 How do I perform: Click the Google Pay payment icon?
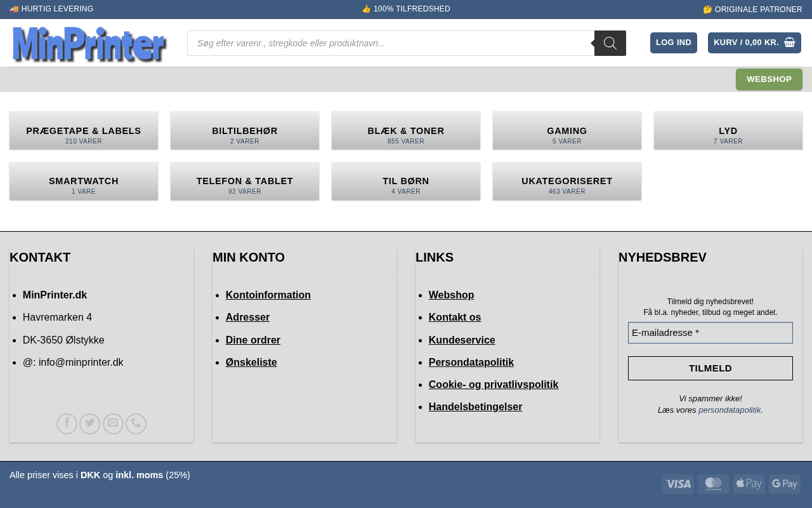(785, 484)
